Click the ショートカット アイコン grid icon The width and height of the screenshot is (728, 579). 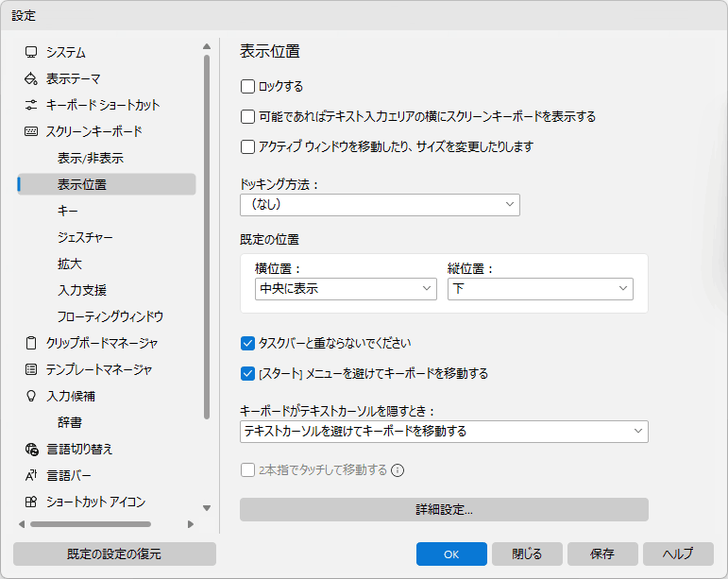click(x=31, y=502)
